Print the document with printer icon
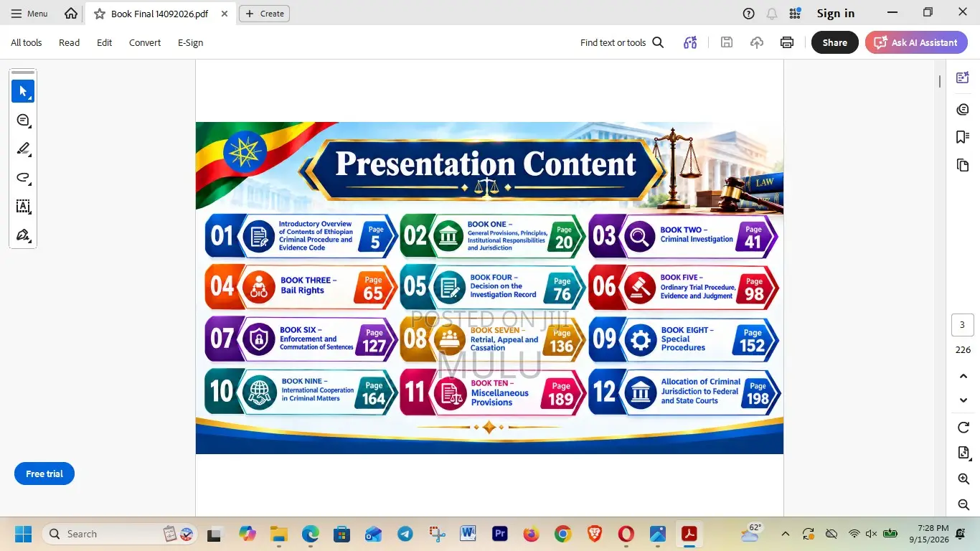The width and height of the screenshot is (980, 551). coord(787,42)
